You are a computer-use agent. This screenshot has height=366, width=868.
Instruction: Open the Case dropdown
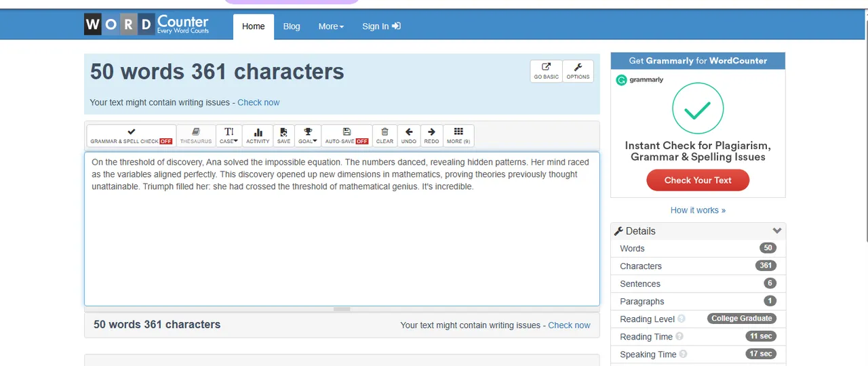pyautogui.click(x=229, y=136)
